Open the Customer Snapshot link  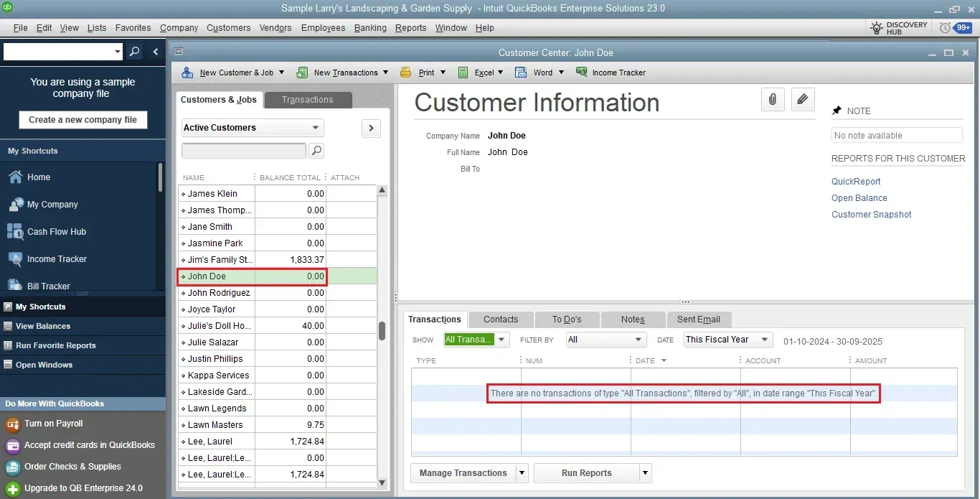pyautogui.click(x=872, y=215)
